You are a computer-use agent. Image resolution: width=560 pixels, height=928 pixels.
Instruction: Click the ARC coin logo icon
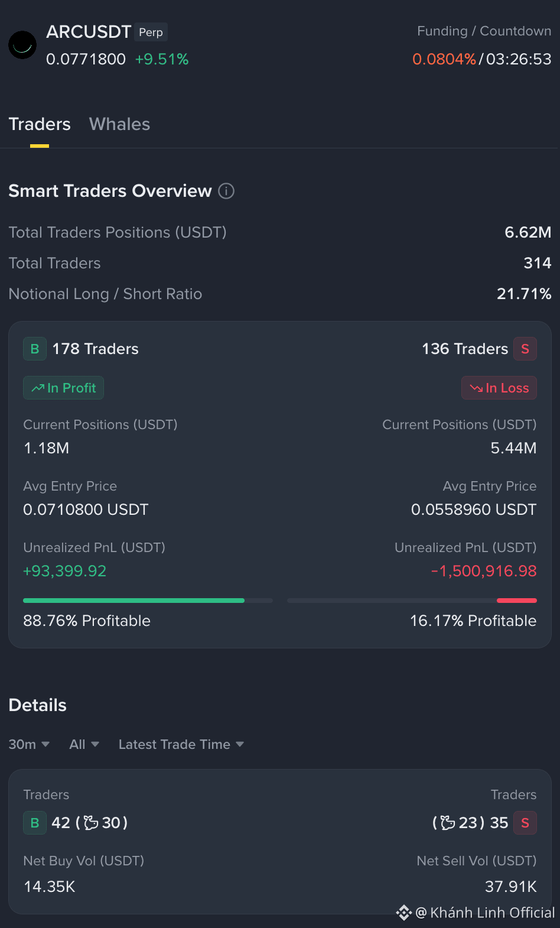point(22,45)
